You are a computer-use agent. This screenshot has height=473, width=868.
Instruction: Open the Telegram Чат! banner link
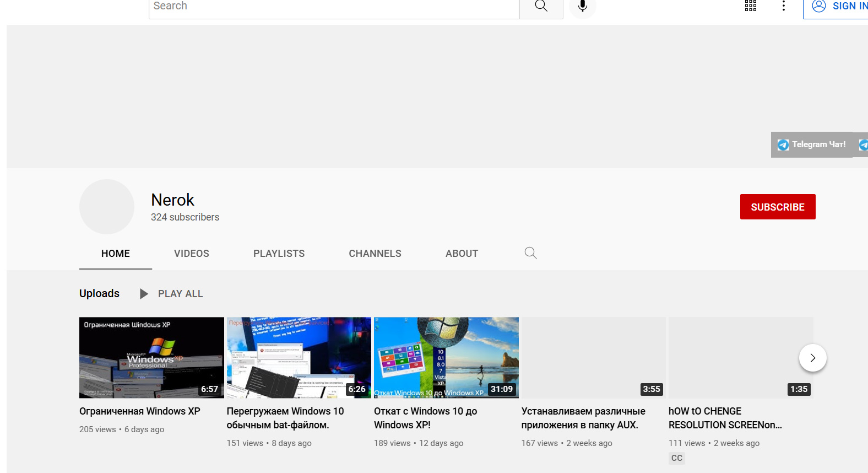point(811,144)
